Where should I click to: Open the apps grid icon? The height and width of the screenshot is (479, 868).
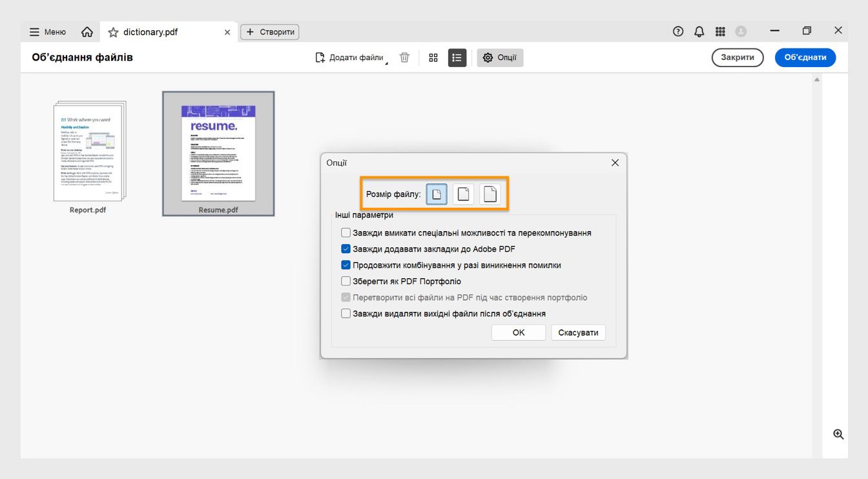[720, 31]
